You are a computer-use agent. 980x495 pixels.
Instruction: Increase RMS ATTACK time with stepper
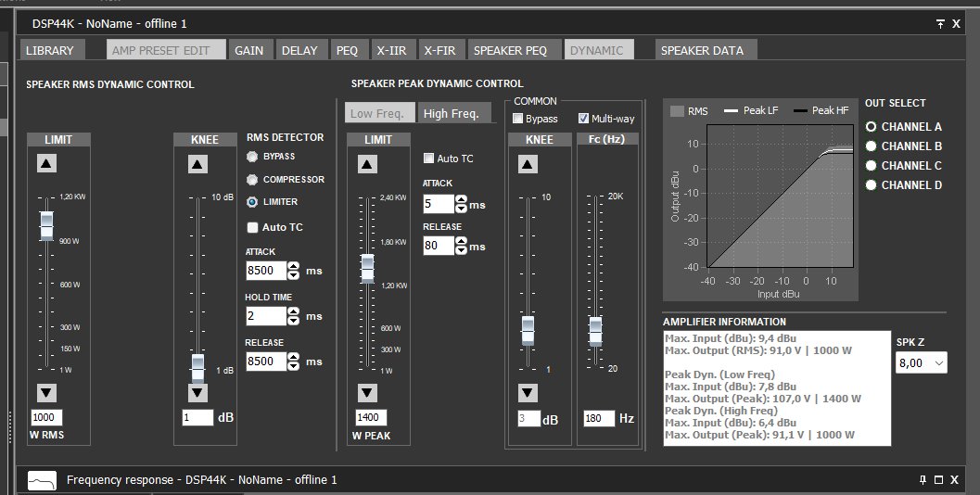(294, 267)
